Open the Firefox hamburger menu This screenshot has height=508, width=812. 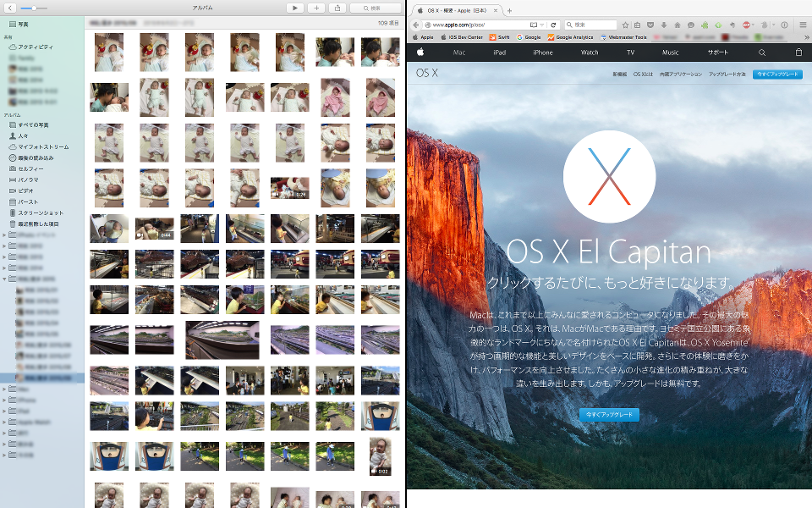[x=803, y=25]
